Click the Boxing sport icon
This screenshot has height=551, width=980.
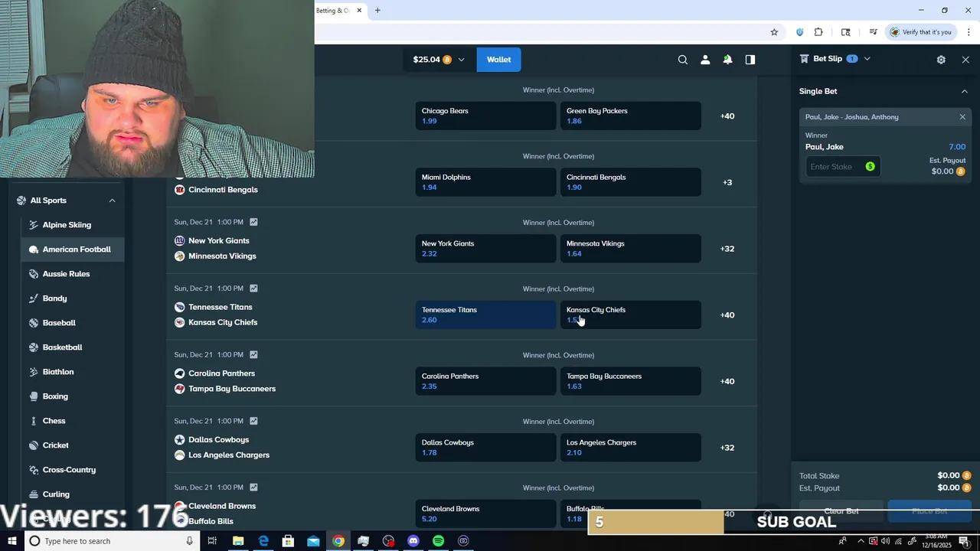point(34,396)
